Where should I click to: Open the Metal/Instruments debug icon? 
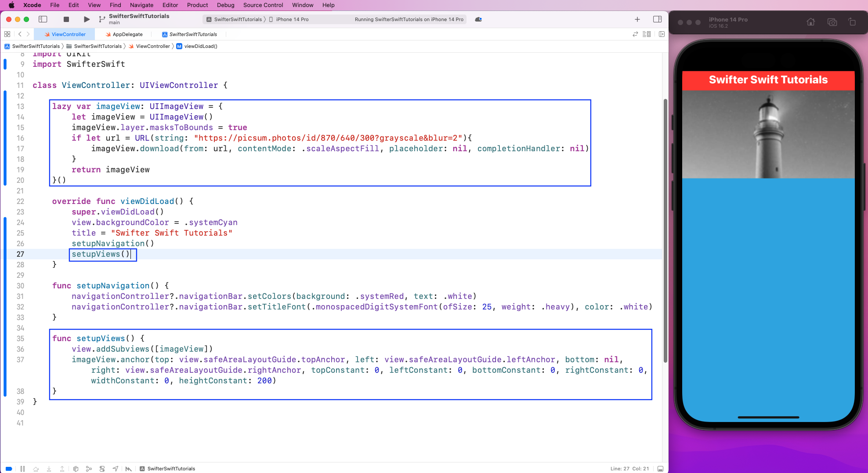(128, 469)
